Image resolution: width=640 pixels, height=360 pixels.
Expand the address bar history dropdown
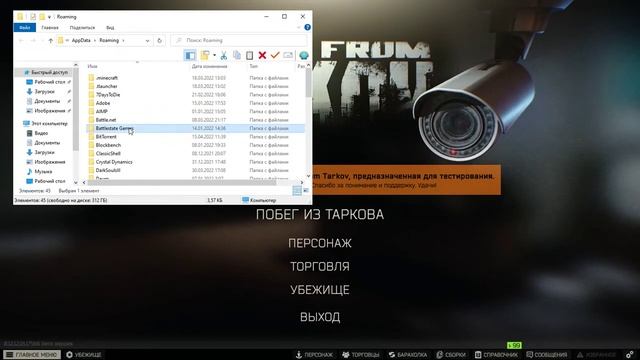[x=147, y=40]
